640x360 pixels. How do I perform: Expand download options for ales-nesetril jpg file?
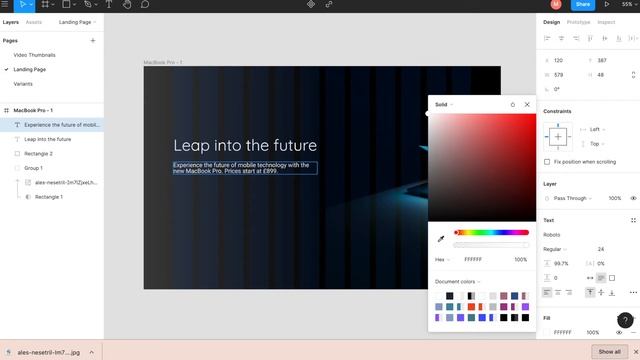(91, 352)
